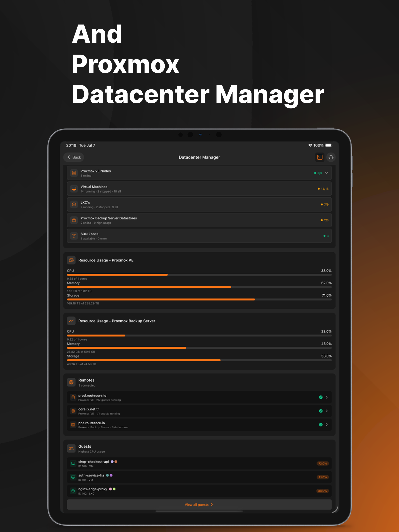The height and width of the screenshot is (532, 399).
Task: Click the shop-checkout-api VM icon
Action: tap(73, 463)
